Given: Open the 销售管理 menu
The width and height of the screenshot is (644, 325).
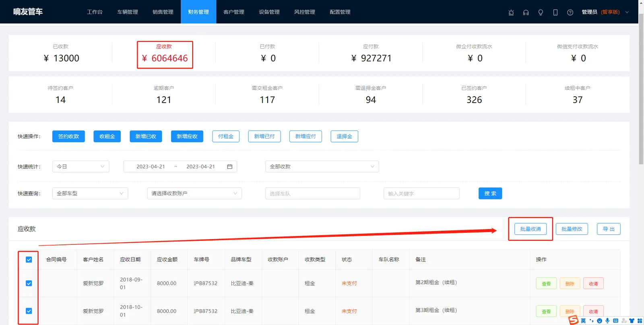Looking at the screenshot, I should [163, 12].
